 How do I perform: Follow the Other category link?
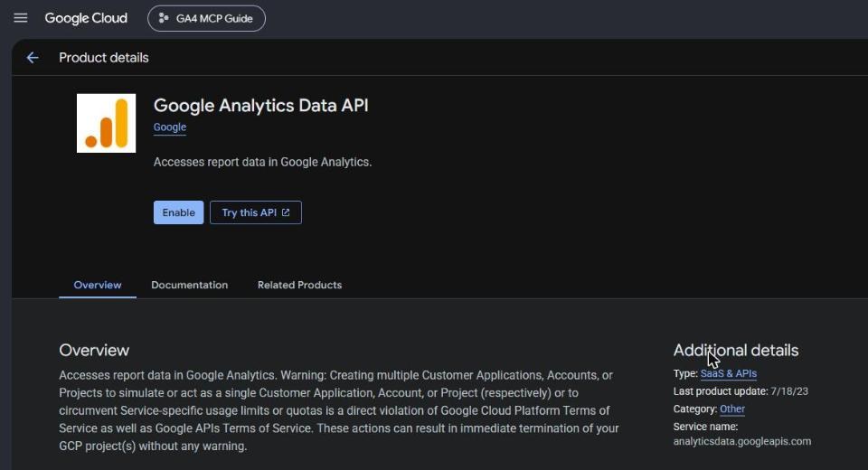click(x=731, y=409)
